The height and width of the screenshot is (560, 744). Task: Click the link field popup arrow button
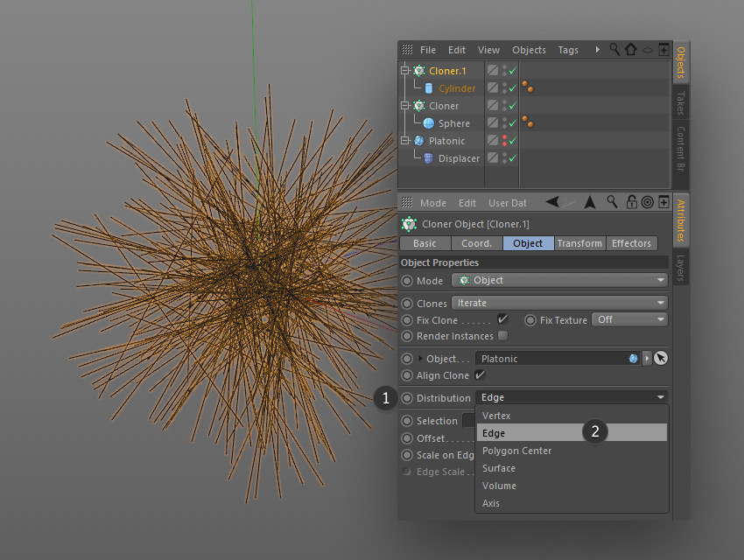(x=646, y=359)
